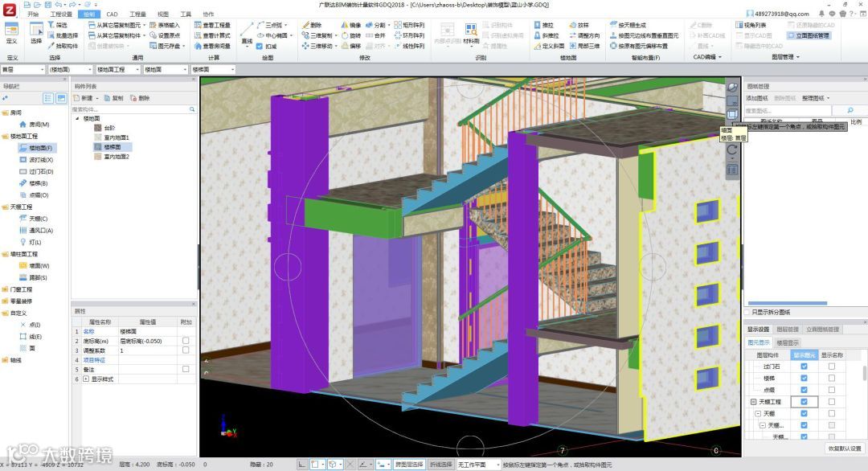This screenshot has width=868, height=471.
Task: Click the save icon in quick access bar
Action: pos(48,5)
